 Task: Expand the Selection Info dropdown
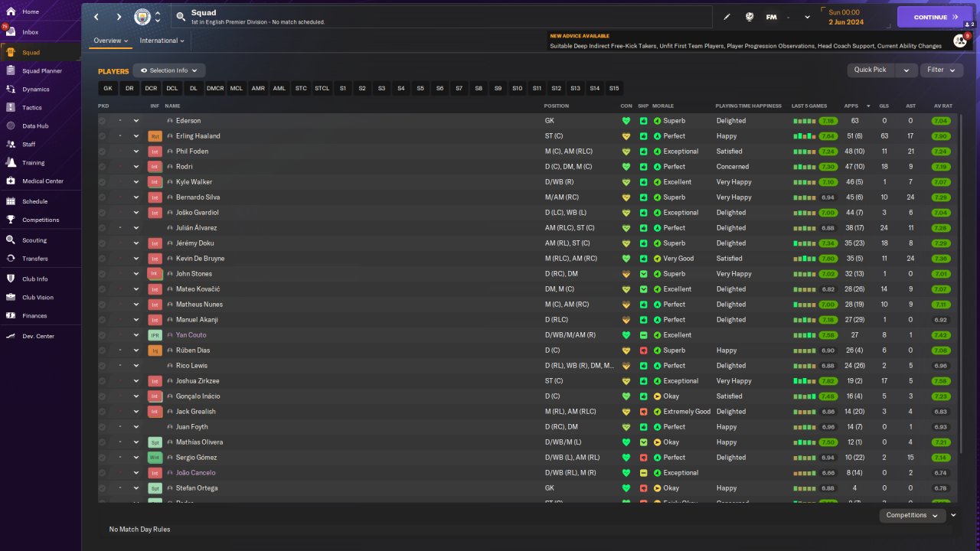tap(169, 70)
